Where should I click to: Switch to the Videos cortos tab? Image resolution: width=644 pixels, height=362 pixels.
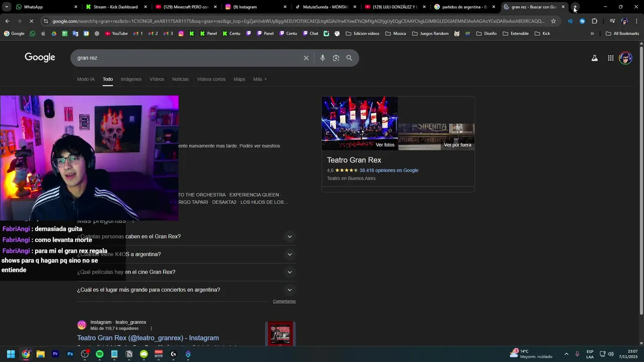tap(211, 79)
